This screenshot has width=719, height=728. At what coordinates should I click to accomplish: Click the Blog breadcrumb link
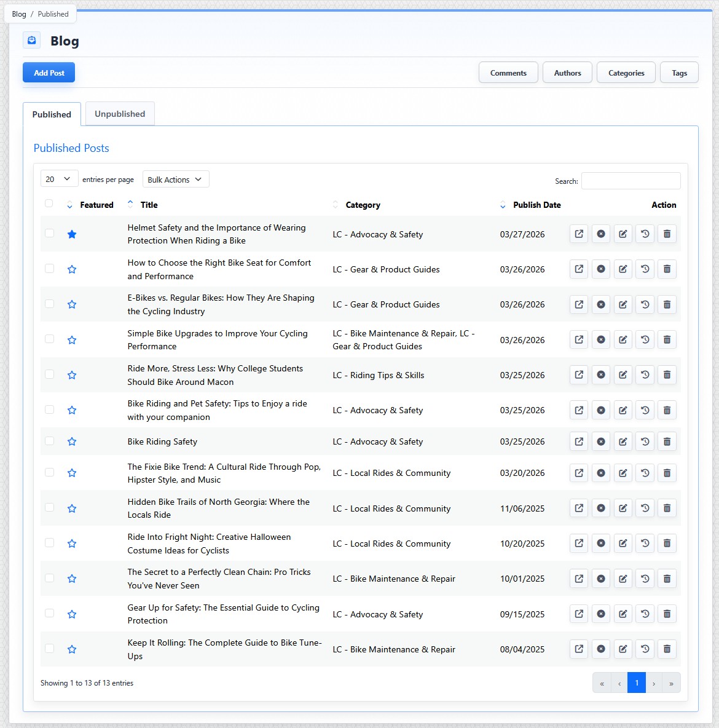tap(19, 14)
